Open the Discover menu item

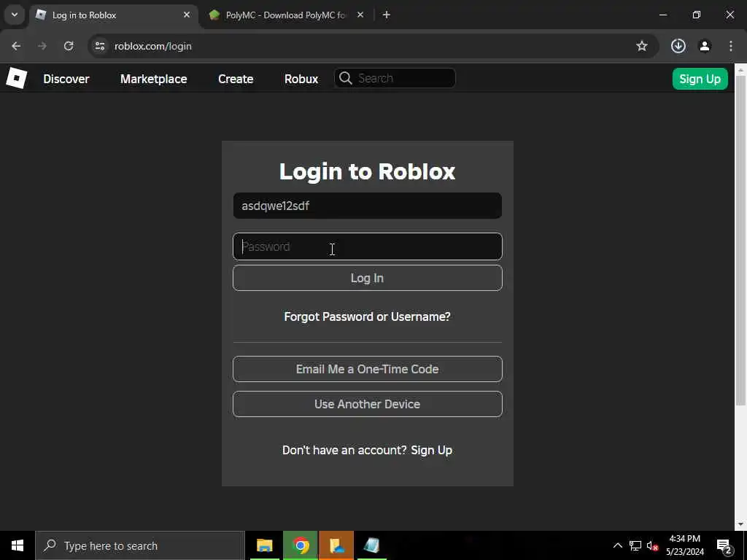coord(66,79)
